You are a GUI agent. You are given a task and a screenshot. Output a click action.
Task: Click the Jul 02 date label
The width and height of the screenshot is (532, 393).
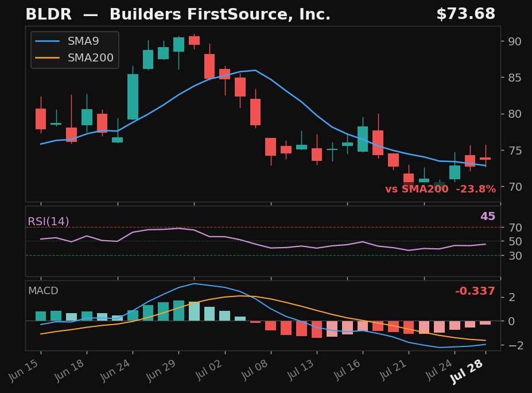[x=209, y=369]
